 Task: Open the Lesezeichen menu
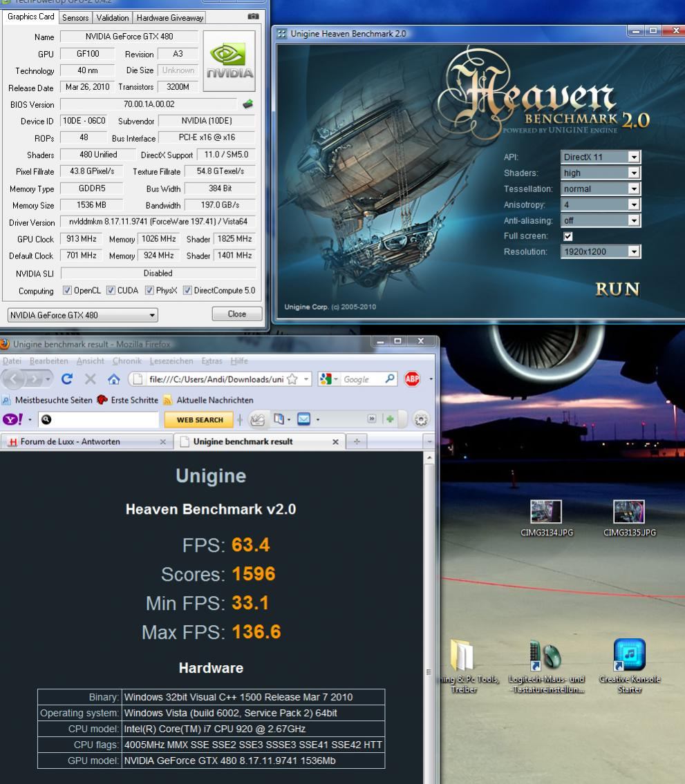click(x=171, y=361)
